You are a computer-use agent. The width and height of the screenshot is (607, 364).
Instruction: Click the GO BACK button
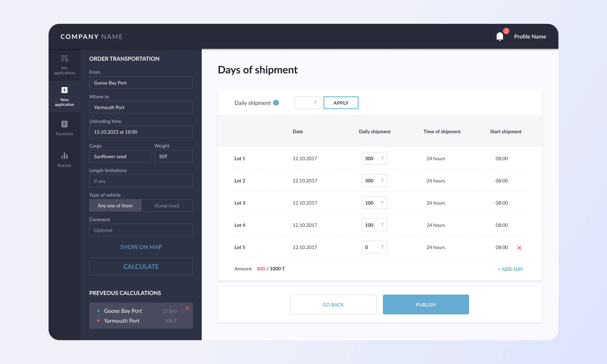point(333,305)
